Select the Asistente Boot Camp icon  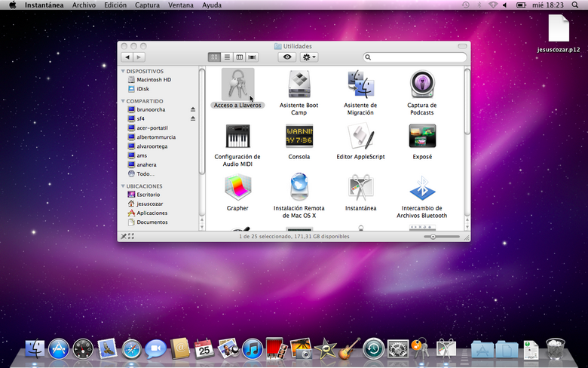[299, 84]
